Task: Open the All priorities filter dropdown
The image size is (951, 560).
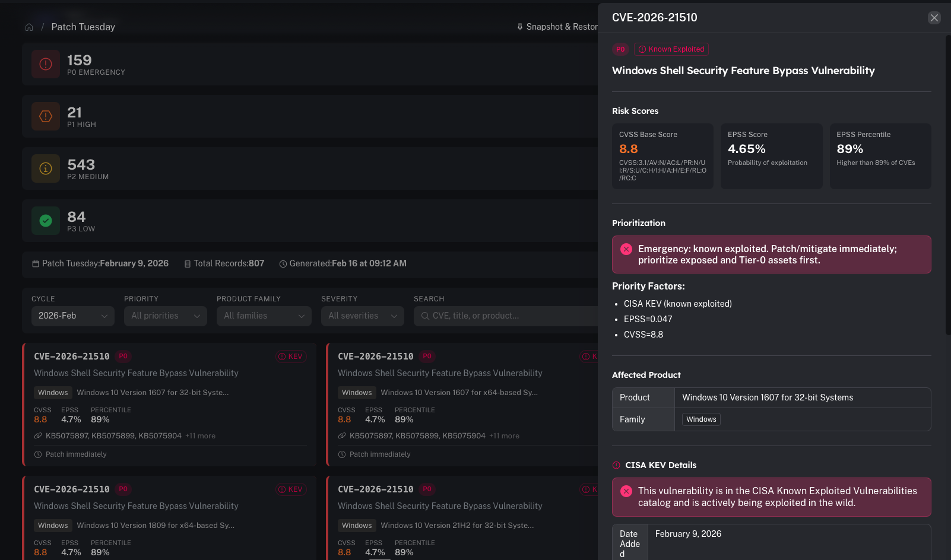Action: coord(165,316)
